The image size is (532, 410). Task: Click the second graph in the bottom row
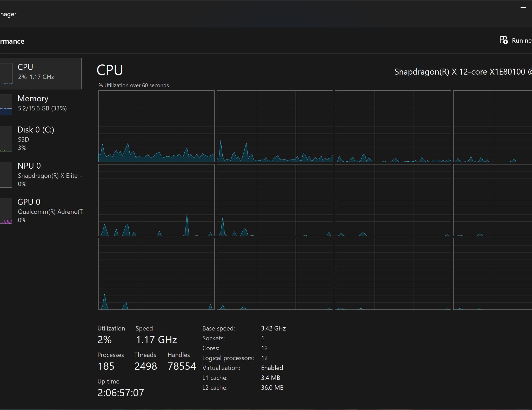click(x=275, y=274)
